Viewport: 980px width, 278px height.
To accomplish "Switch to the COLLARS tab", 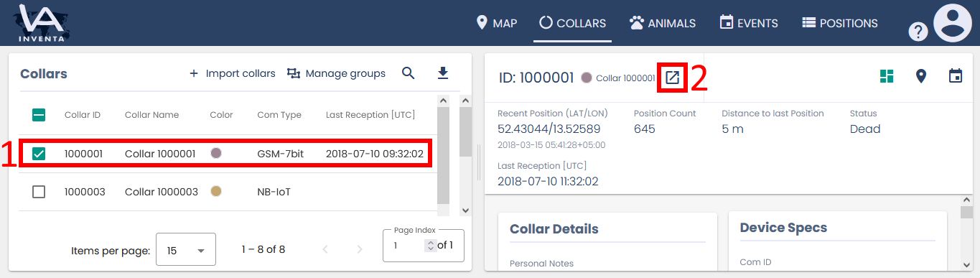I will point(572,23).
